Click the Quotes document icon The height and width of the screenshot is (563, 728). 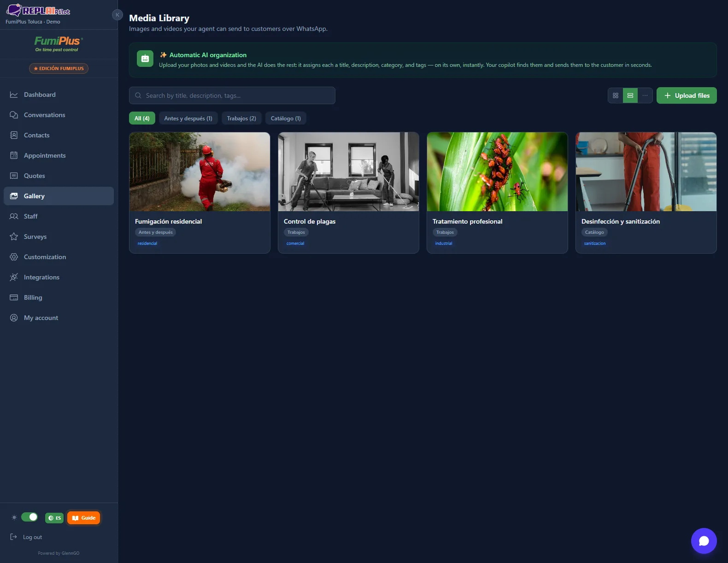click(14, 176)
